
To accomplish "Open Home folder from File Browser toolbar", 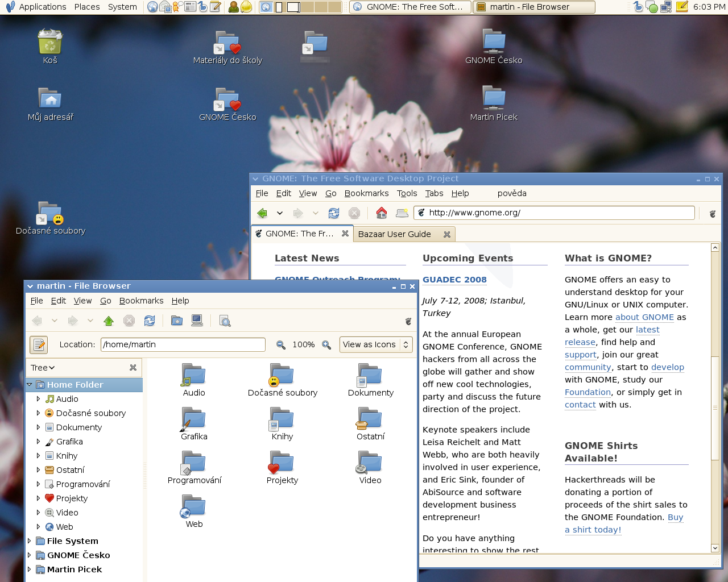I will [x=177, y=321].
